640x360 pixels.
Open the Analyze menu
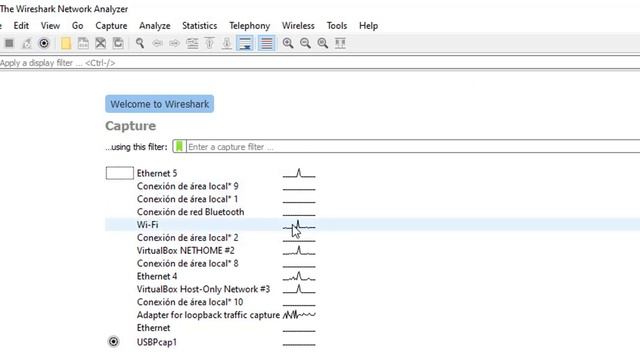tap(155, 26)
